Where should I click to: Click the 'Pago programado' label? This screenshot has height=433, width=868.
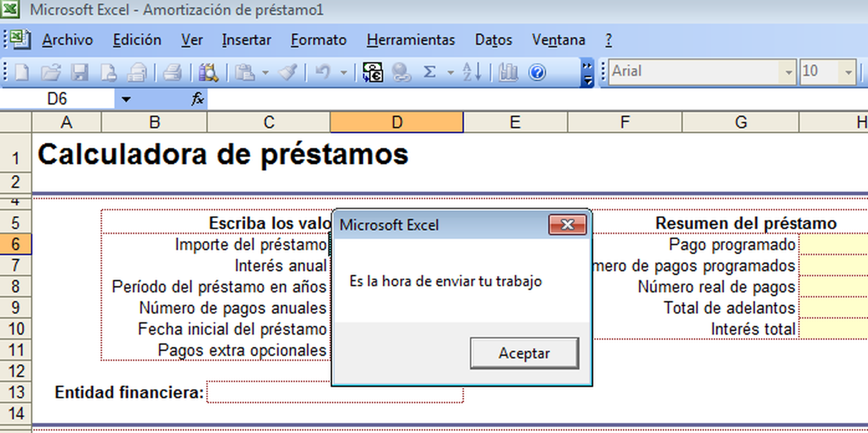(x=732, y=245)
